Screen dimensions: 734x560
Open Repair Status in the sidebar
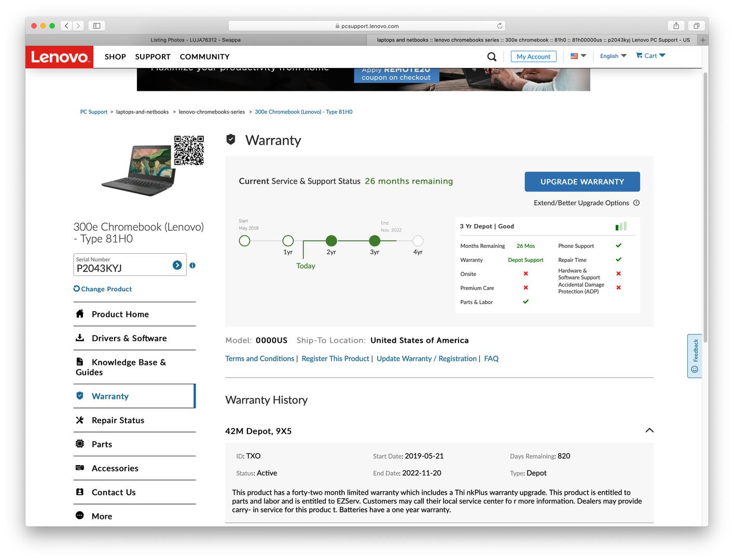pyautogui.click(x=135, y=420)
